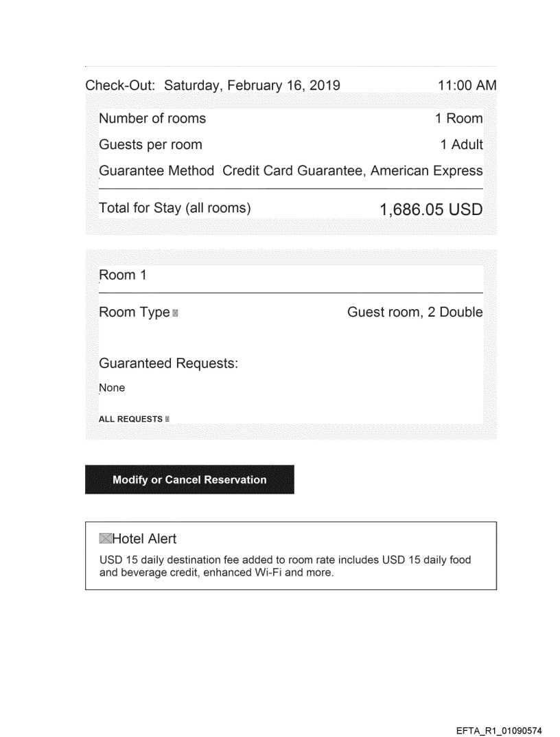560x737 pixels.
Task: Click the USD 15 daily destination fee notice
Action: [x=285, y=565]
